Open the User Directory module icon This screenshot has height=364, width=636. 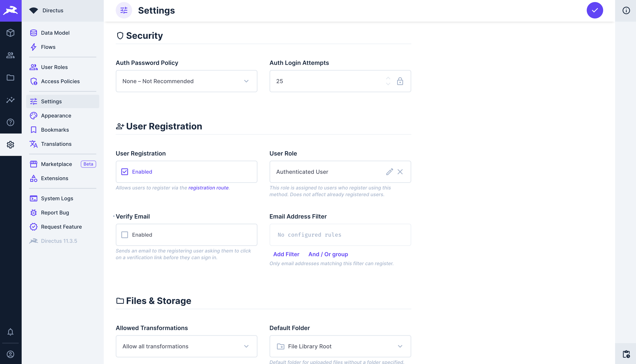10,55
